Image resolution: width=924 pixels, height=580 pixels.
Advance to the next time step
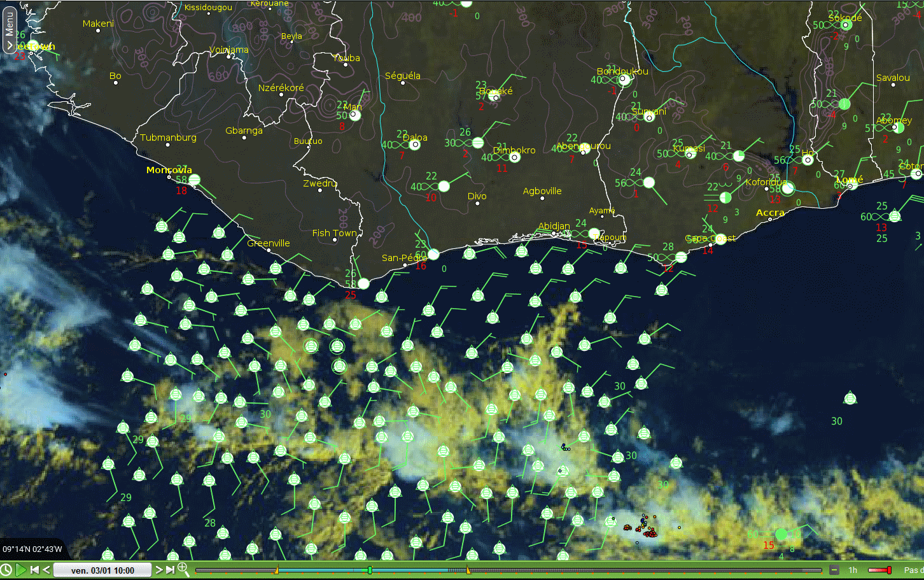click(x=159, y=570)
